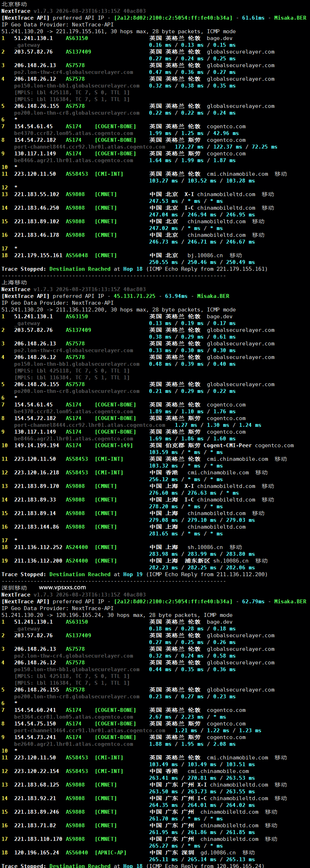Click 'Hop 19' in the trace stopped line
This screenshot has height=868, width=310.
coord(133,574)
